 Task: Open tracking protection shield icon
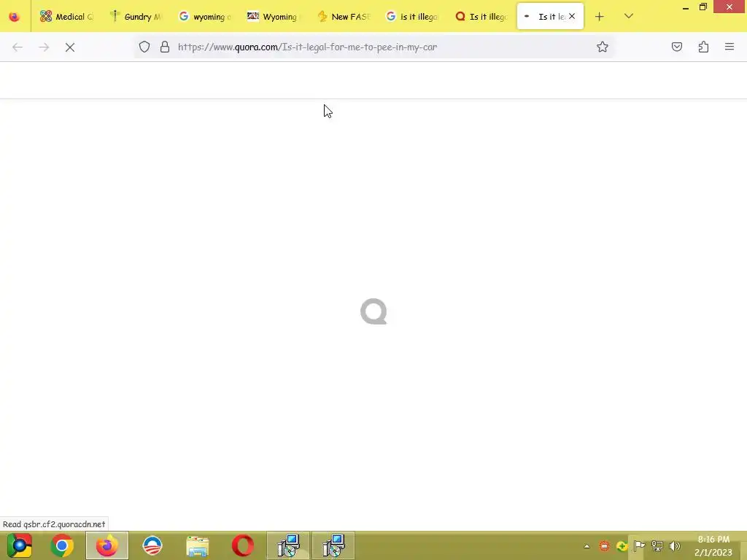click(144, 47)
